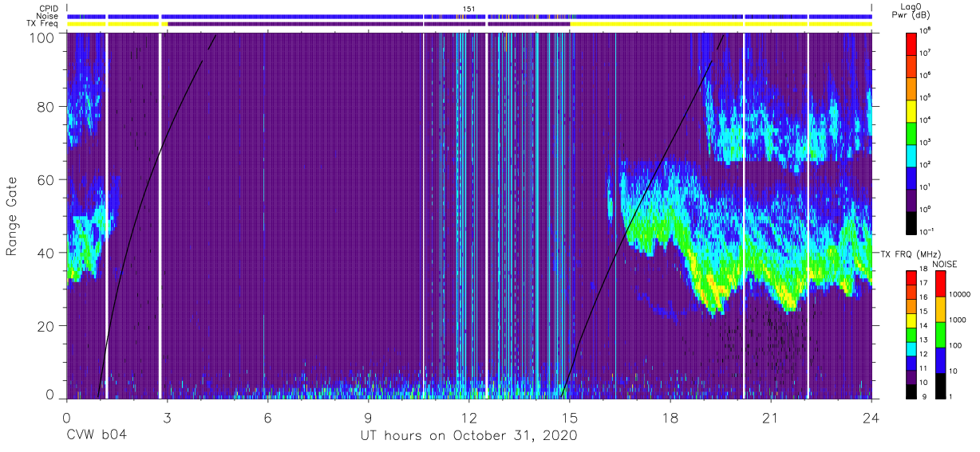The height and width of the screenshot is (452, 980).
Task: Click the red segment of Lag0 power colorbar
Action: pos(911,42)
